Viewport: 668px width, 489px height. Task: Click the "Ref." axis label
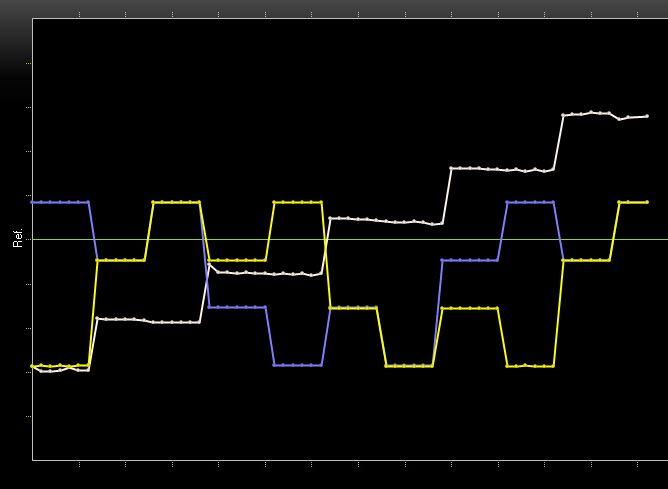click(17, 239)
